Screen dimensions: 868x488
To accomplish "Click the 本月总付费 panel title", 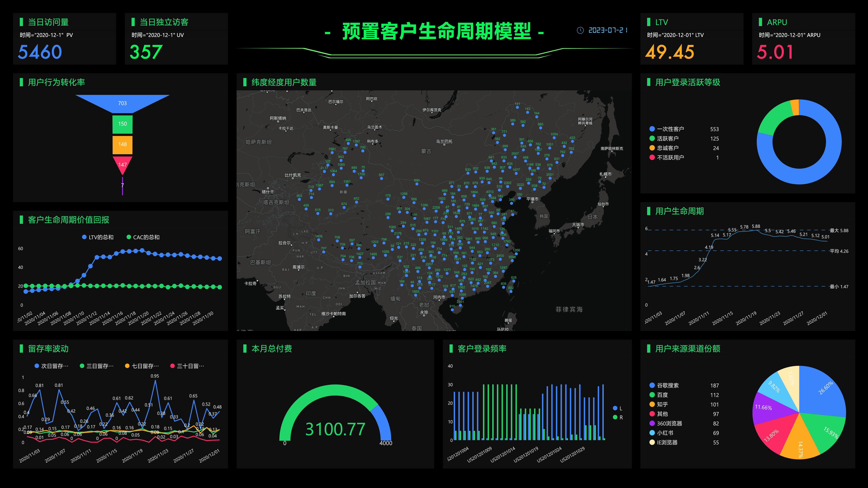I will pyautogui.click(x=272, y=349).
